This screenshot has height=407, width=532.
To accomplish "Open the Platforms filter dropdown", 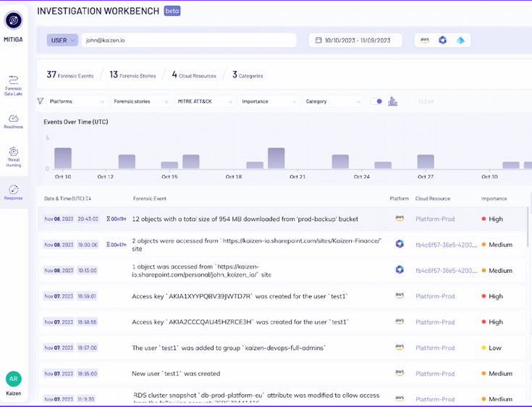I will coord(77,101).
